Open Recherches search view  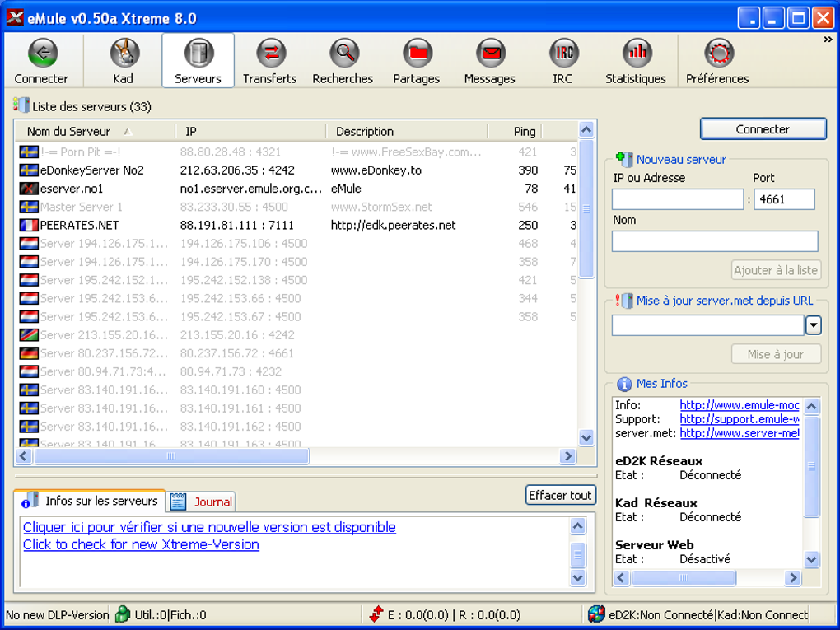pos(343,61)
